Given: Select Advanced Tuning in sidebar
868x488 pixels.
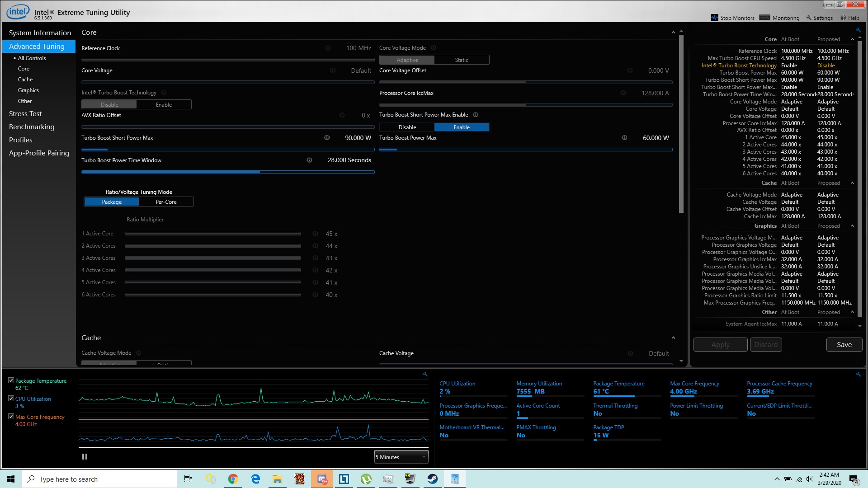Looking at the screenshot, I should tap(39, 47).
